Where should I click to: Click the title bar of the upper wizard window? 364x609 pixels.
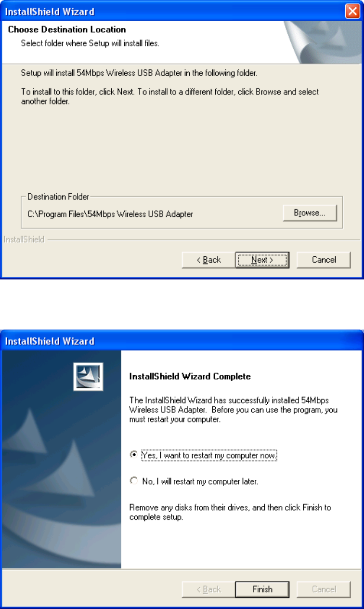(173, 12)
